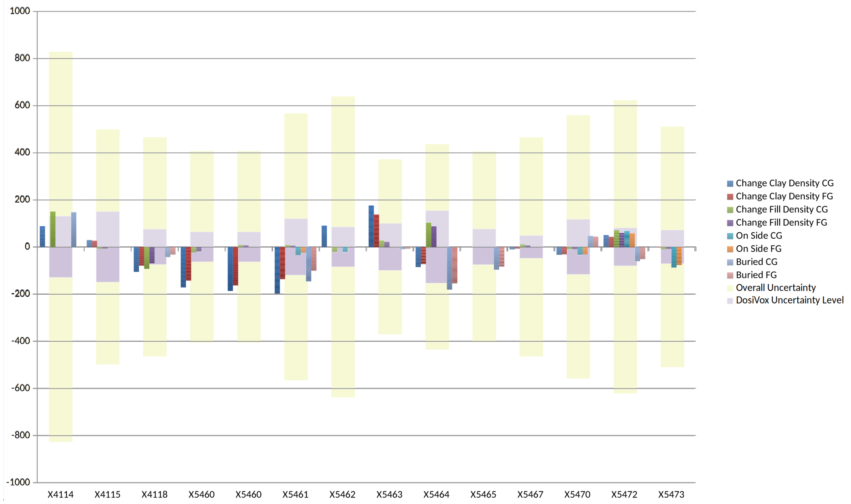Click the Change Clay Density FG legend swatch
Screen dimensions: 851x504
click(x=730, y=197)
